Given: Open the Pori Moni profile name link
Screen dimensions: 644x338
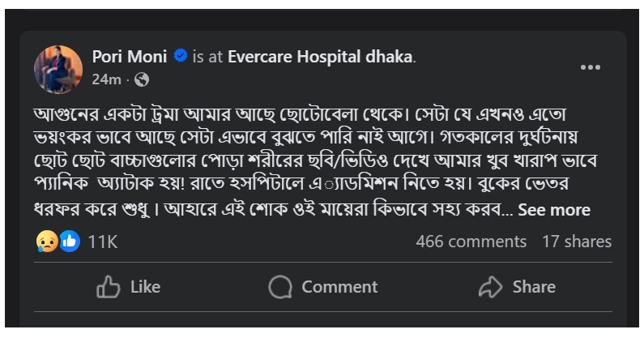Looking at the screenshot, I should 130,58.
